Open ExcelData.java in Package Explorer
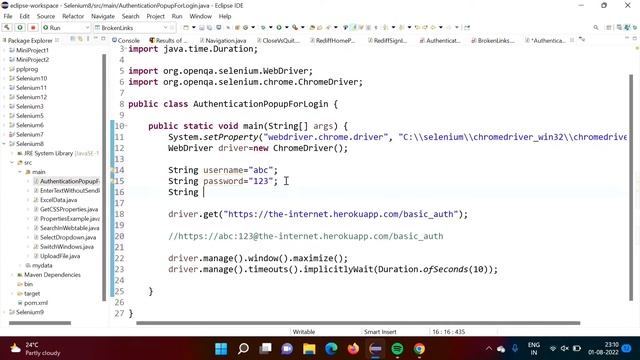The width and height of the screenshot is (640, 360). (58, 200)
